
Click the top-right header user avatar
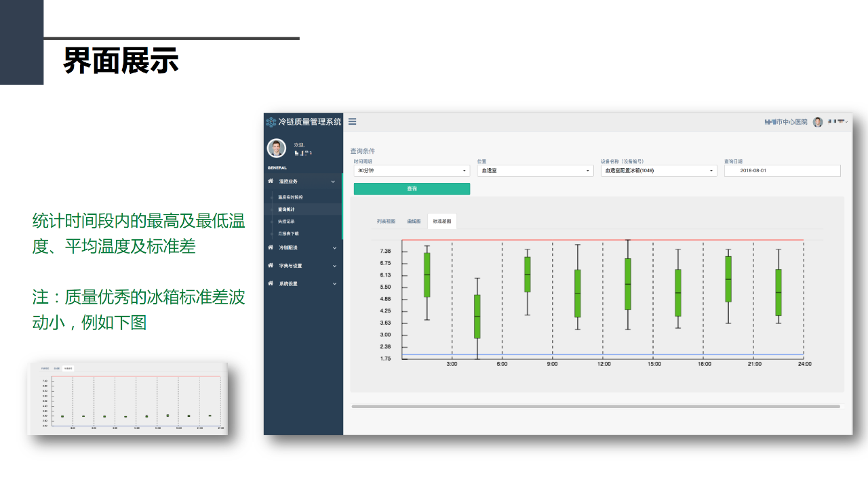(x=818, y=122)
